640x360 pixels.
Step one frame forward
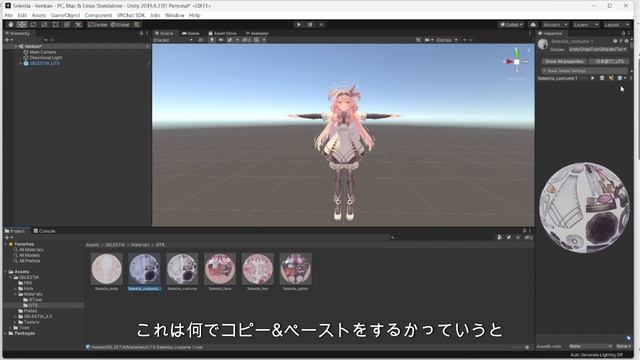pos(322,24)
